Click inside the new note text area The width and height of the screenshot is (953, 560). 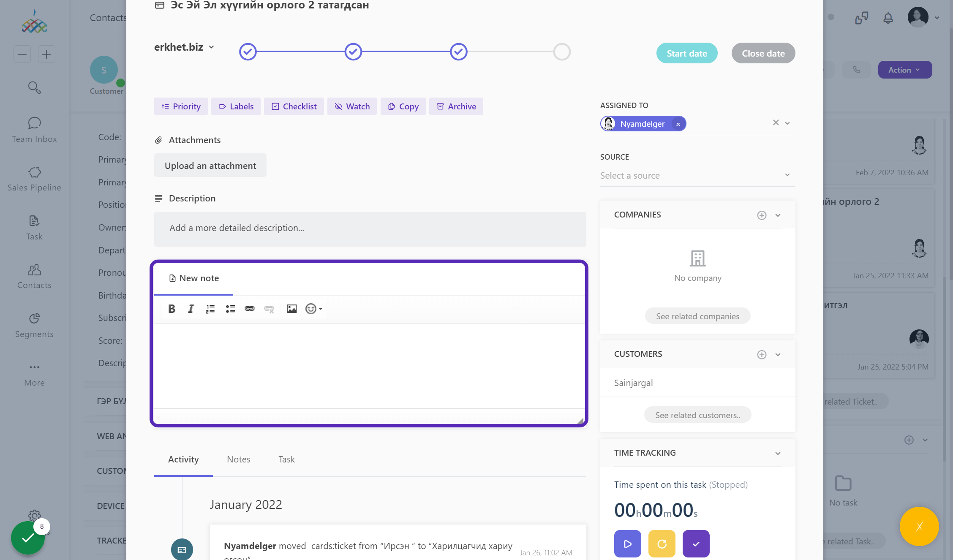(x=369, y=366)
